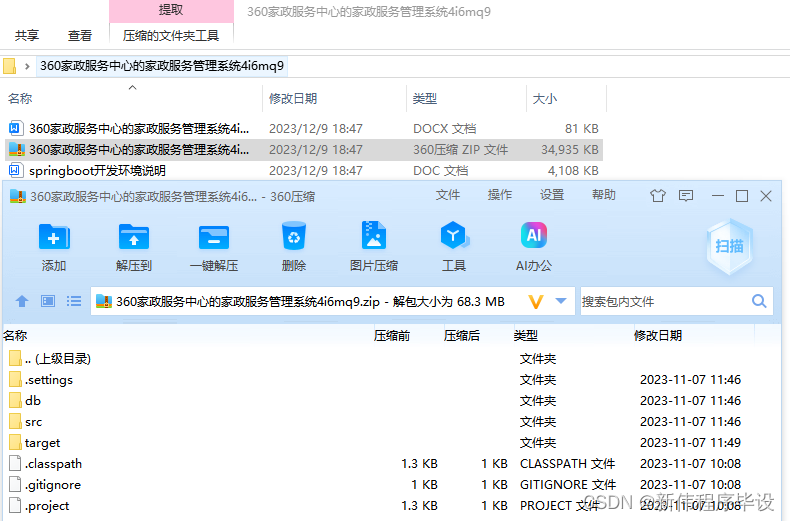790x521 pixels.
Task: Click the .project file icon
Action: [x=16, y=505]
